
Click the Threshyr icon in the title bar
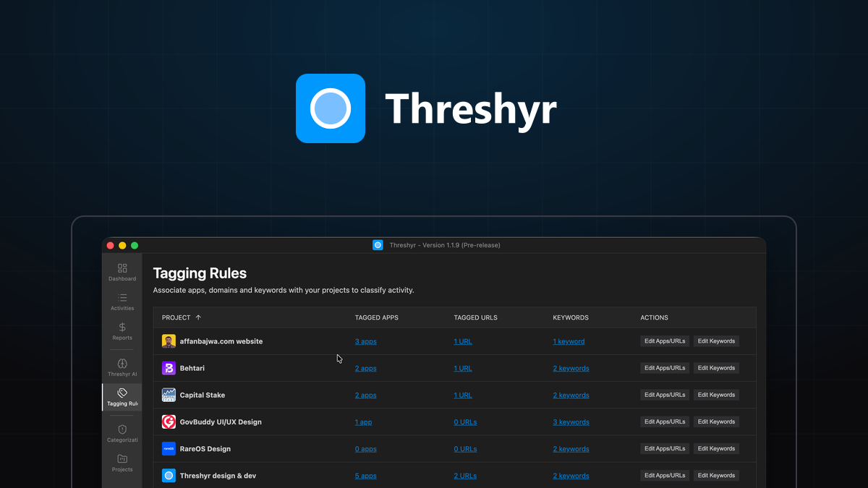378,245
